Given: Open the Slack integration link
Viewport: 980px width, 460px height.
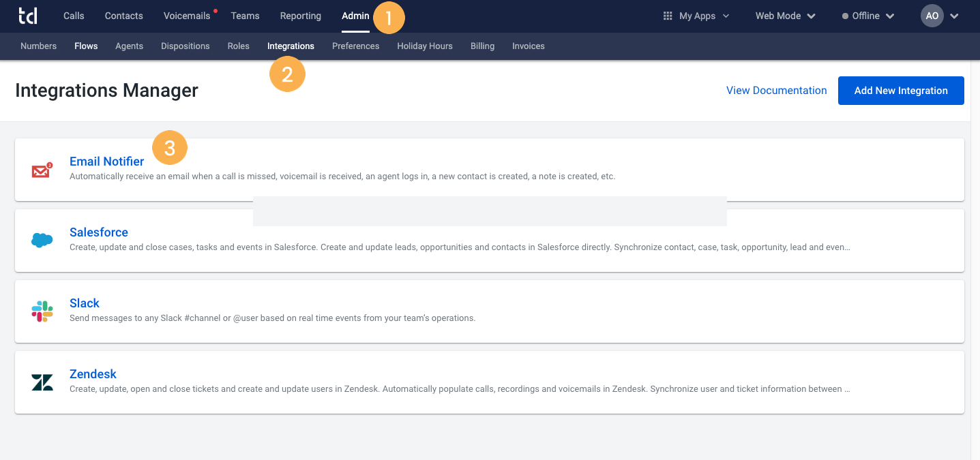Looking at the screenshot, I should point(85,303).
